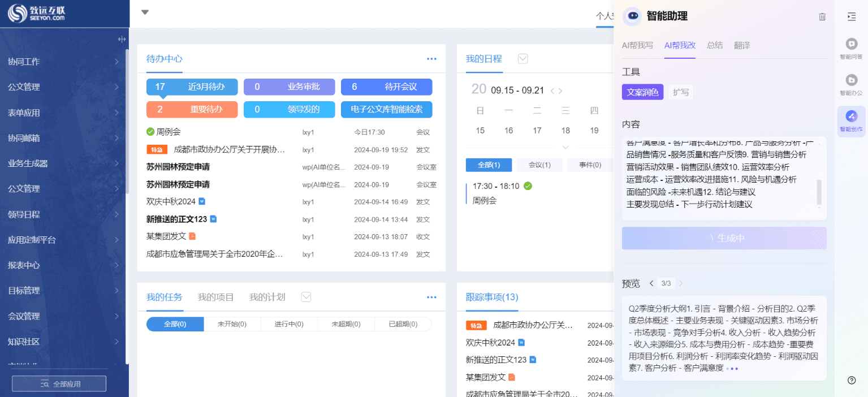Select 事件(0) schedule filter

tap(590, 165)
